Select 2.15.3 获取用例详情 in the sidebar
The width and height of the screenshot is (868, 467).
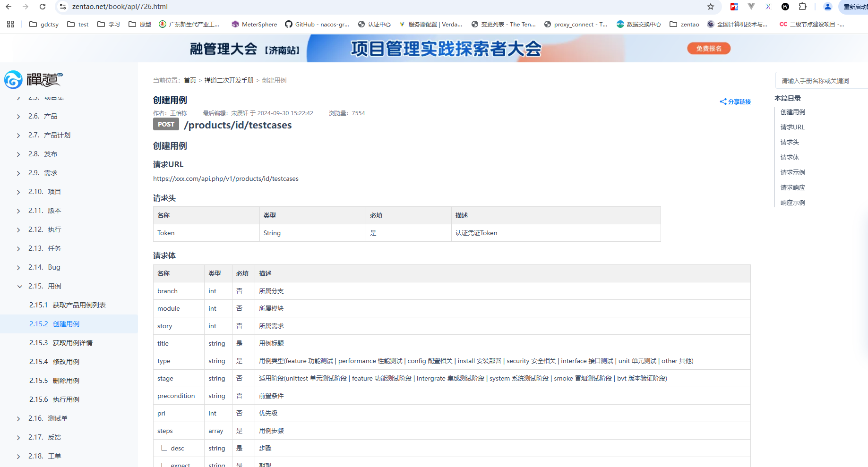click(x=72, y=343)
